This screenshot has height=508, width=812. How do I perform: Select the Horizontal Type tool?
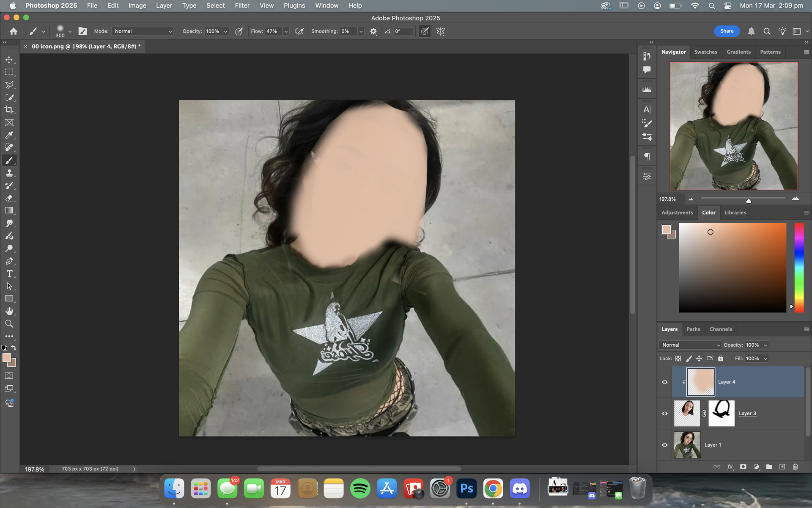(x=9, y=274)
